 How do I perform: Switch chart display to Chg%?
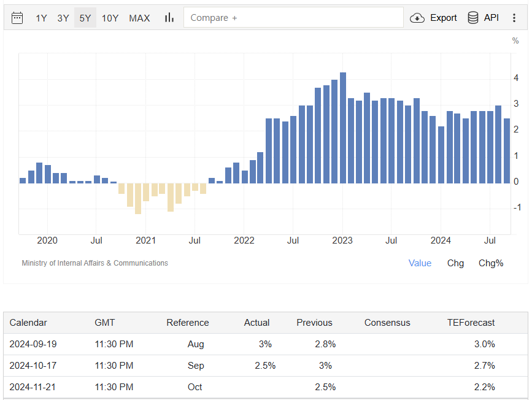(491, 263)
